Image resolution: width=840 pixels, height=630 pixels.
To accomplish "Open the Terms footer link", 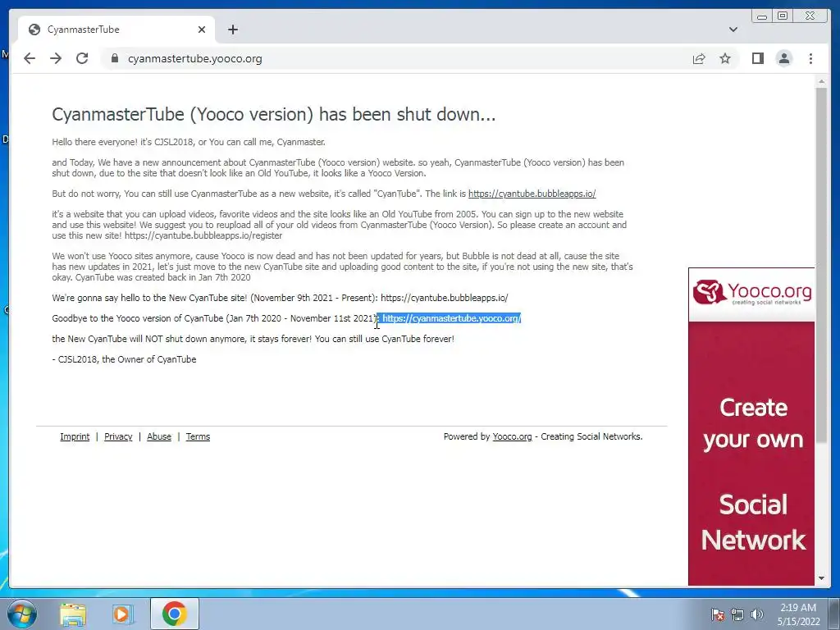I will (198, 436).
